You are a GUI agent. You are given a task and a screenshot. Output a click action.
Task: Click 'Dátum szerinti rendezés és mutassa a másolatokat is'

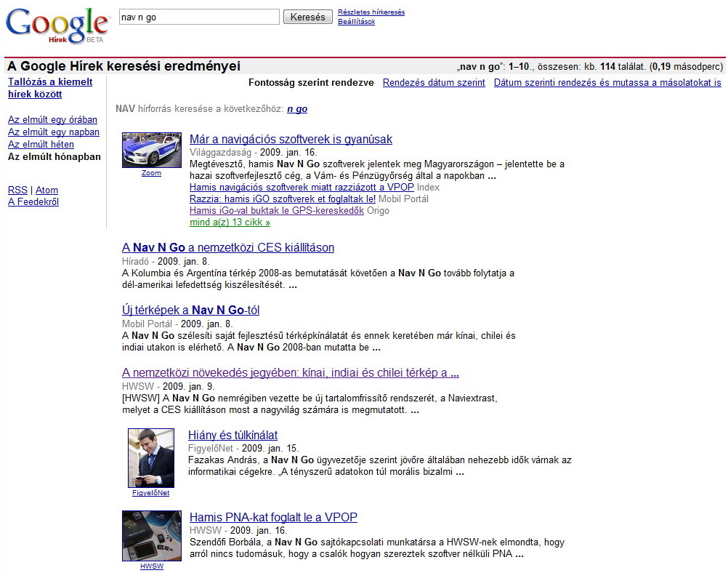pos(607,82)
